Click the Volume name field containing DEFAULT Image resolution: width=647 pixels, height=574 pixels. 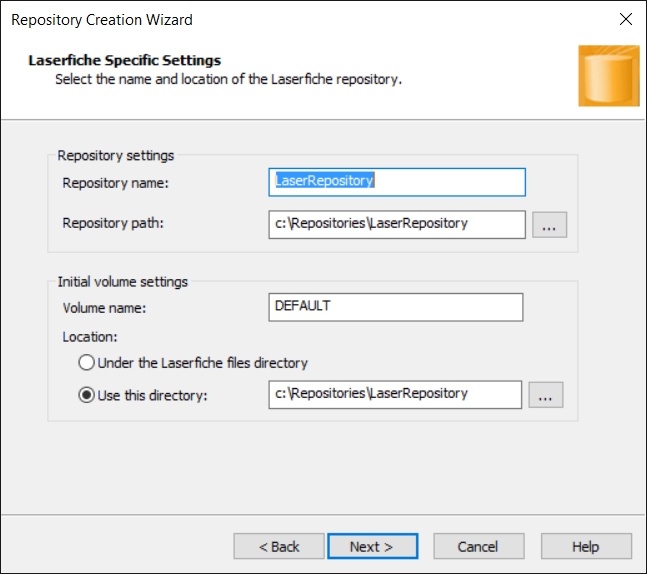pos(396,307)
